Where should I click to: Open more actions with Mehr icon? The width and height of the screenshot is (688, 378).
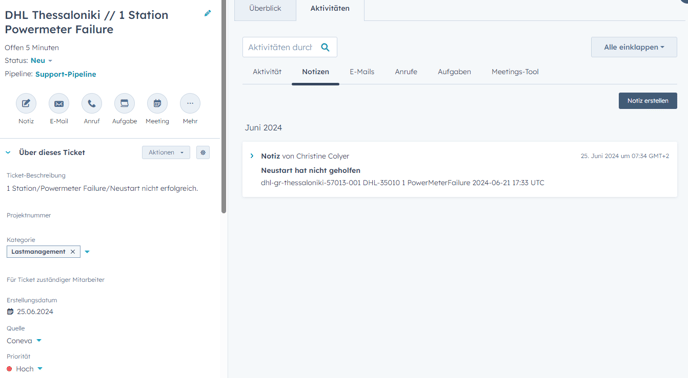pyautogui.click(x=190, y=104)
